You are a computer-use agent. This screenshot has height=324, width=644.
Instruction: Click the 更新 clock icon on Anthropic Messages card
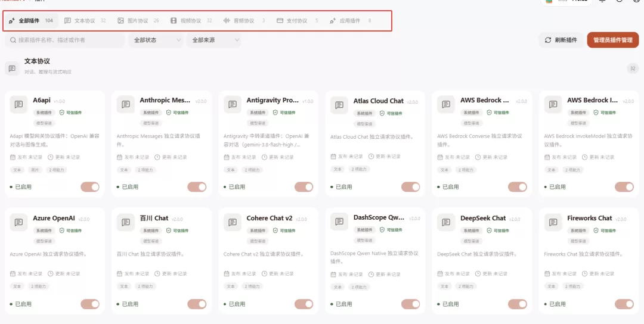157,157
